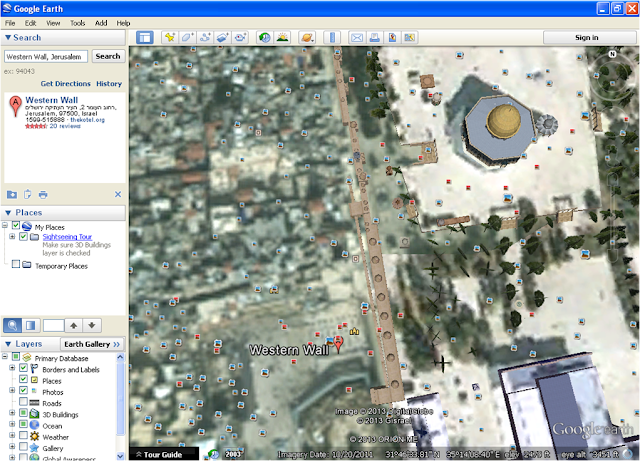The width and height of the screenshot is (640, 461).
Task: Clear search results with the X
Action: click(118, 194)
